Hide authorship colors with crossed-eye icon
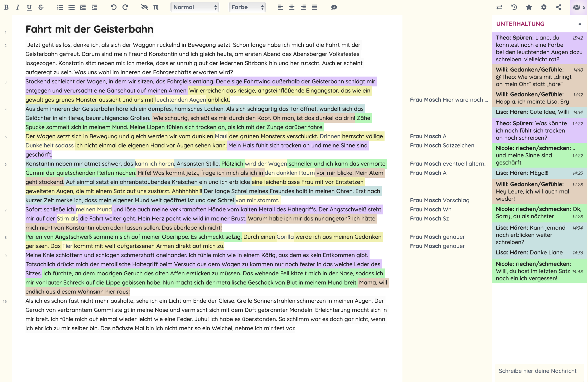Viewport: 588px width, 382px height. point(144,7)
